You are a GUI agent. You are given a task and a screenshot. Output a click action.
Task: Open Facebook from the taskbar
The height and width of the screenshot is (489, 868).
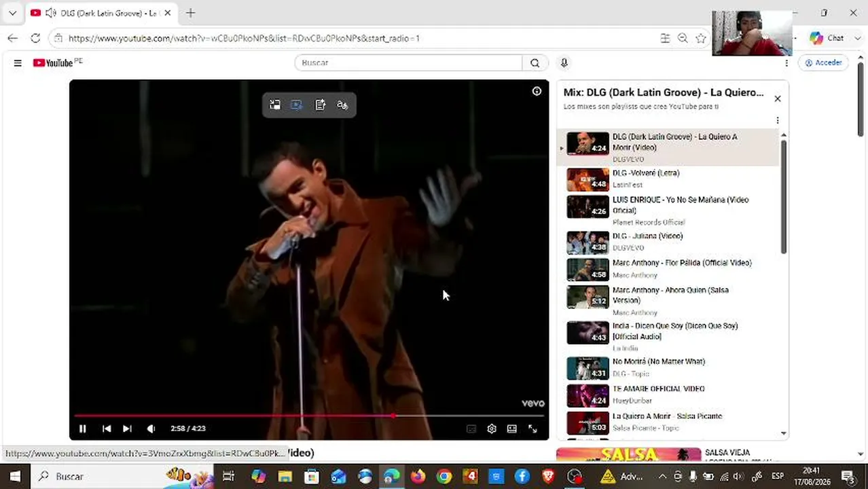pyautogui.click(x=522, y=476)
